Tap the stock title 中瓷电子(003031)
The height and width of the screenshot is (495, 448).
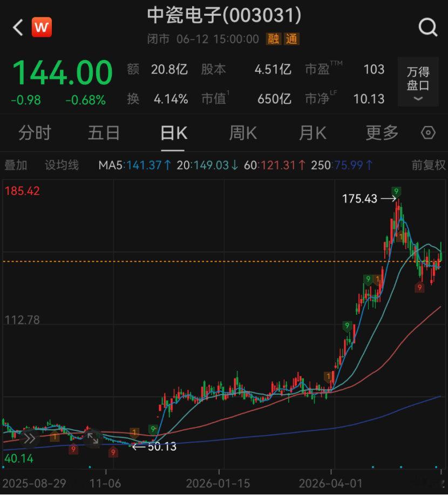[x=224, y=15]
